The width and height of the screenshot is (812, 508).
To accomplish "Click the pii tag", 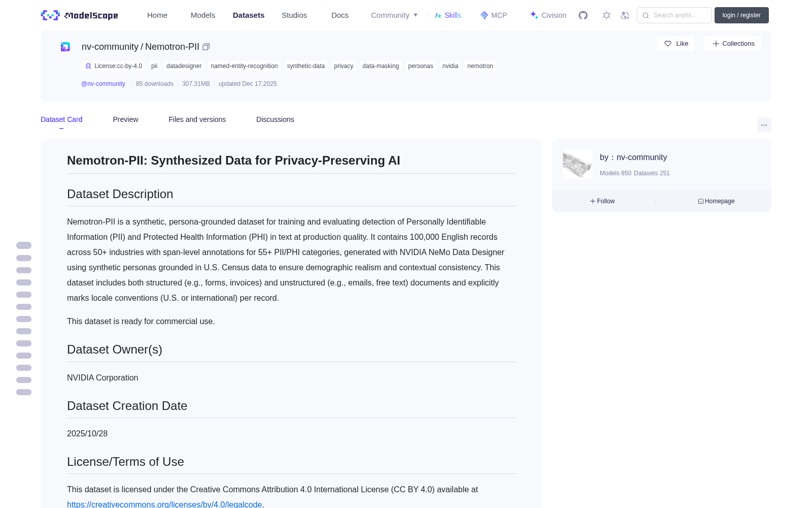I will pyautogui.click(x=154, y=66).
